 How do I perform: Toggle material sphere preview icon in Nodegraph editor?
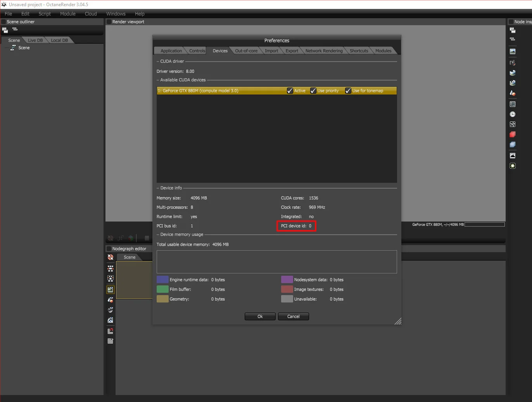111,310
